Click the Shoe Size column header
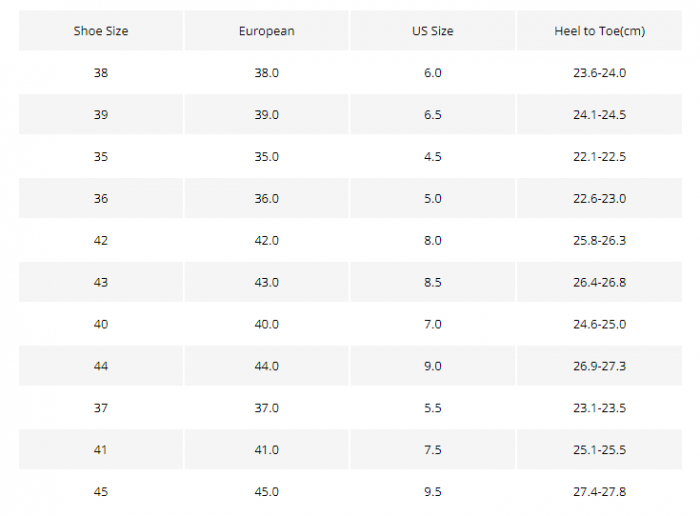 [101, 31]
